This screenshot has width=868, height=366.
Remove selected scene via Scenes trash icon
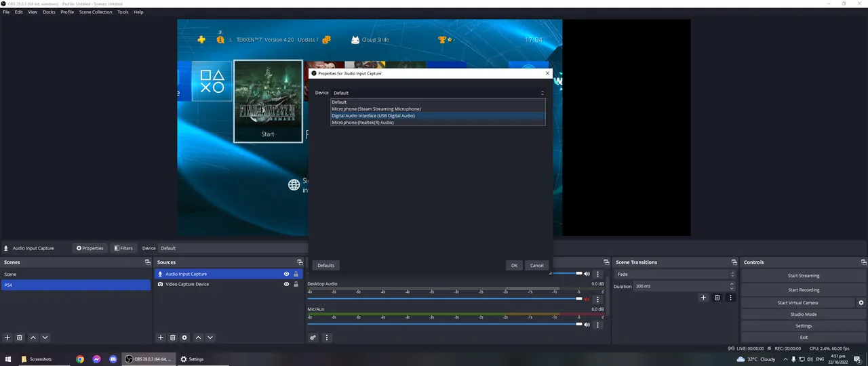click(20, 338)
